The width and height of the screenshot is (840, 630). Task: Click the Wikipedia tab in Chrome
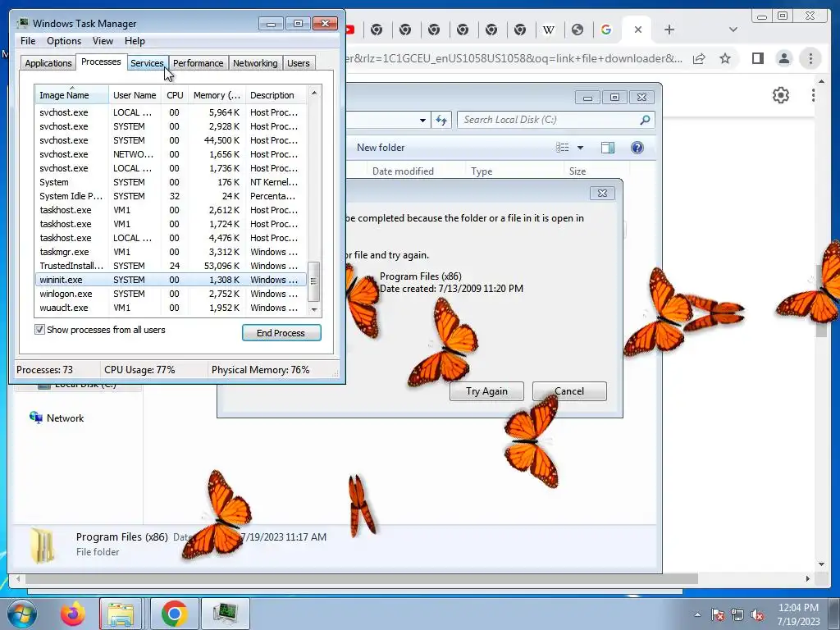tap(549, 30)
